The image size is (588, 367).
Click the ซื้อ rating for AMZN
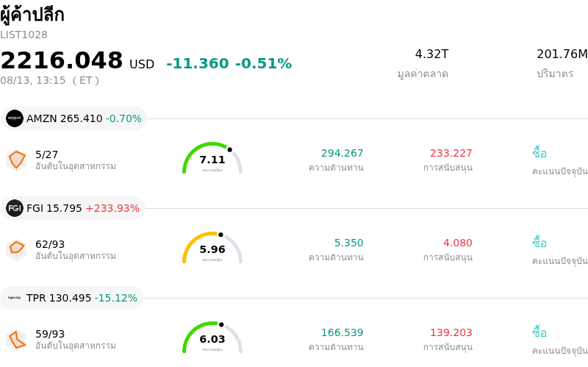coord(539,153)
